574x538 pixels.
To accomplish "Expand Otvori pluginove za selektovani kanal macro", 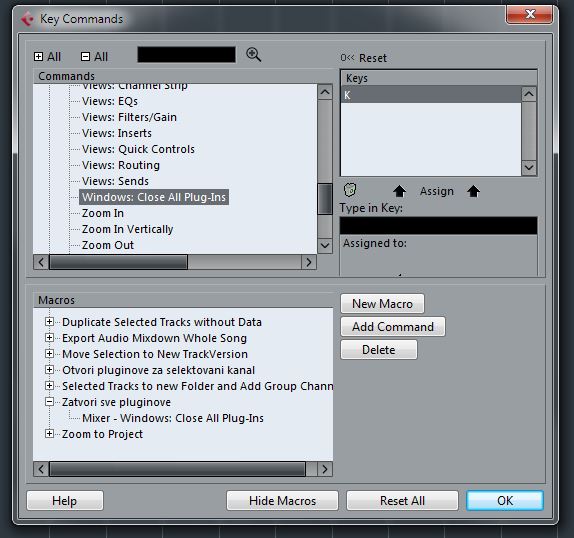I will point(49,370).
